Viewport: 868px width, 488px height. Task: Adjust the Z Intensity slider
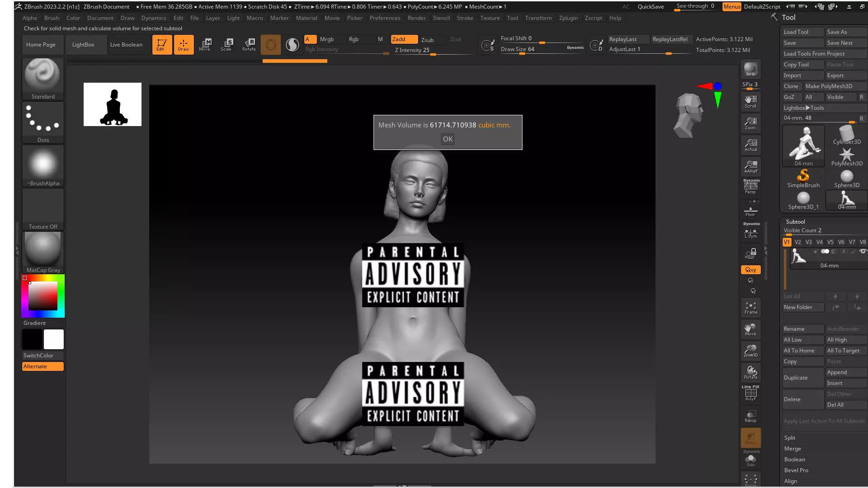pyautogui.click(x=434, y=50)
